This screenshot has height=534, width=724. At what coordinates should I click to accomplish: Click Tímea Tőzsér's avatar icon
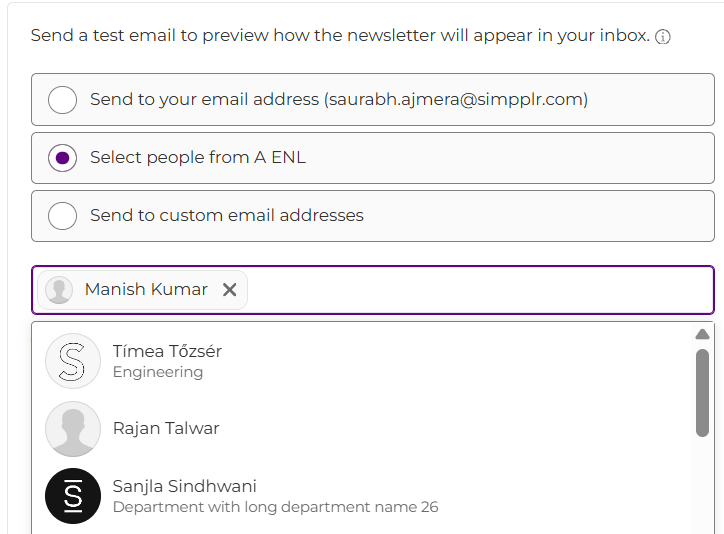[x=73, y=361]
